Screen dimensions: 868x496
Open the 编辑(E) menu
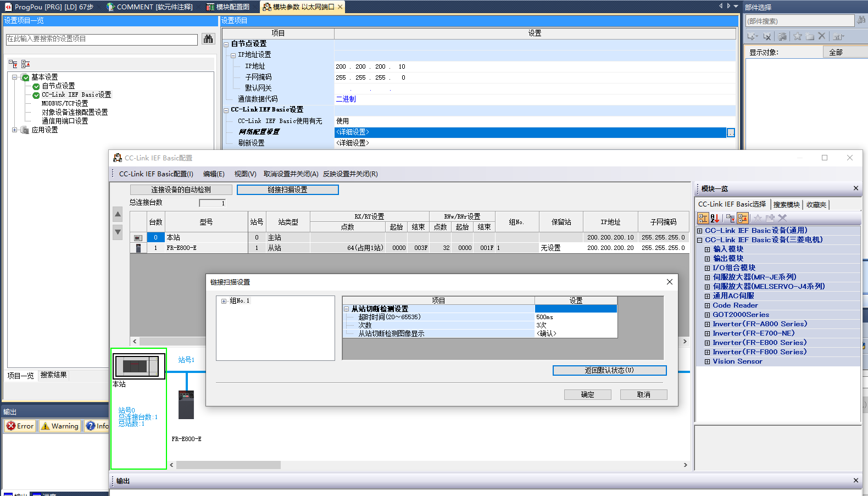click(x=214, y=174)
